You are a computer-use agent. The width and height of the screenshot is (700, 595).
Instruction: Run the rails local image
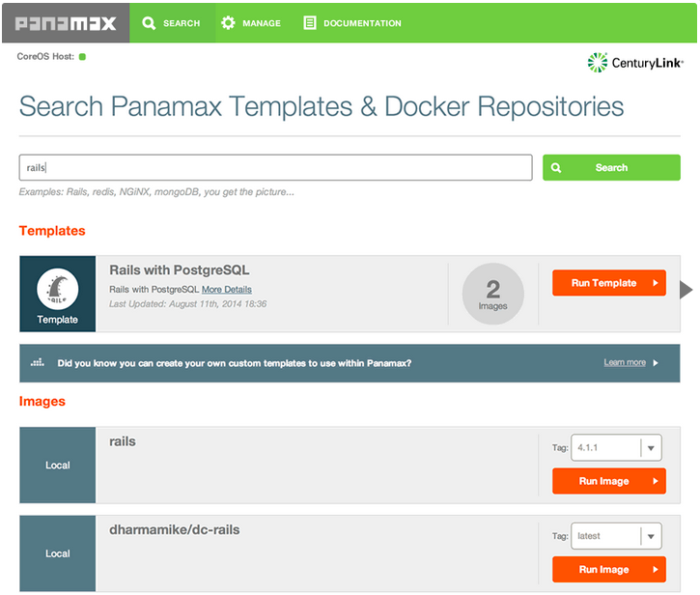[609, 481]
